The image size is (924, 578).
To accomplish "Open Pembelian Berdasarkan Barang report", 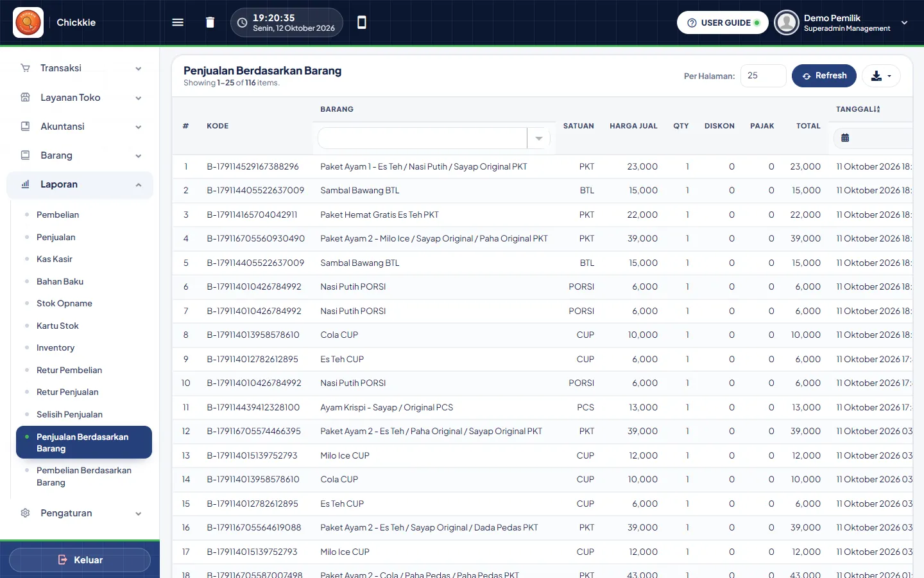I will [84, 477].
